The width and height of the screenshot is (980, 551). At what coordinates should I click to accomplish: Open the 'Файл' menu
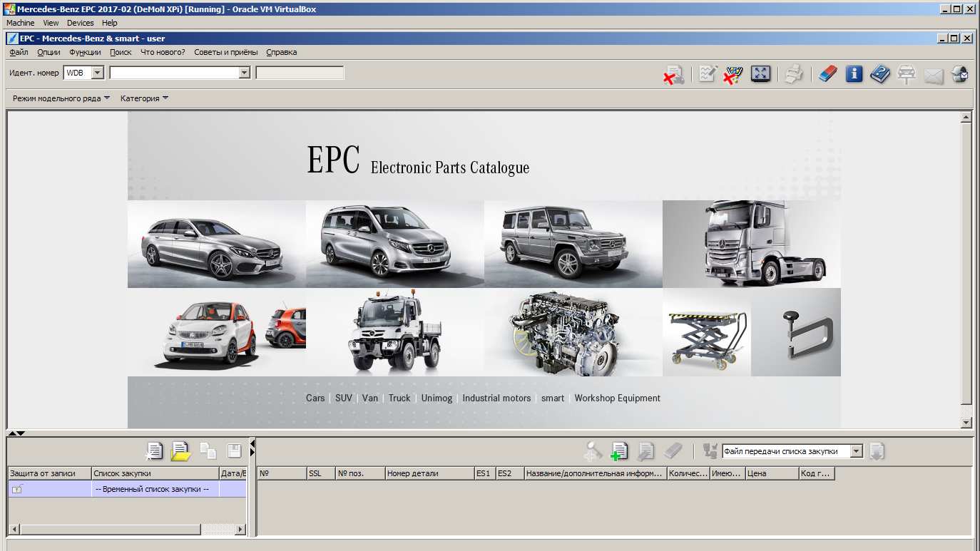point(19,52)
